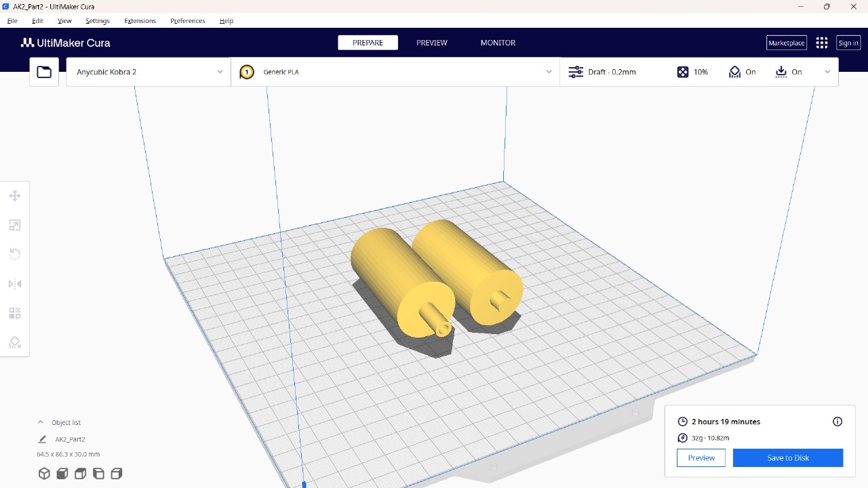The width and height of the screenshot is (868, 488).
Task: Open the View menu
Action: pyautogui.click(x=64, y=21)
